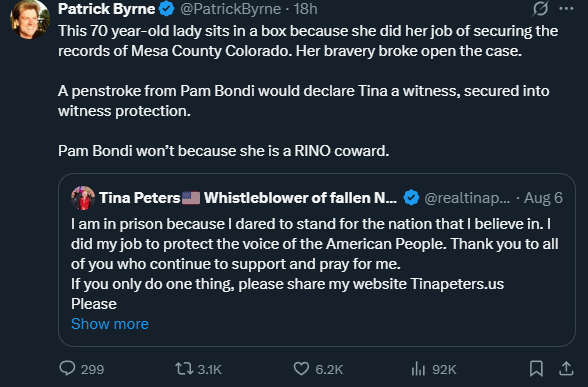Click Tina Peters' verified badge
This screenshot has height=387, width=588.
click(x=411, y=198)
